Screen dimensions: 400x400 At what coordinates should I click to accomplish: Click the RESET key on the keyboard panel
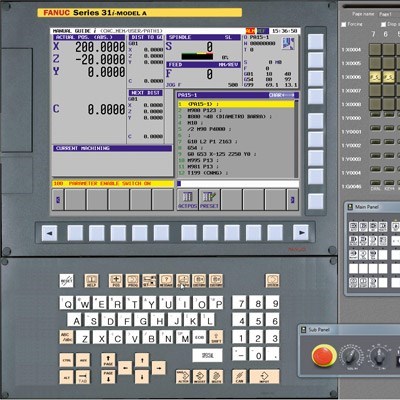66,281
